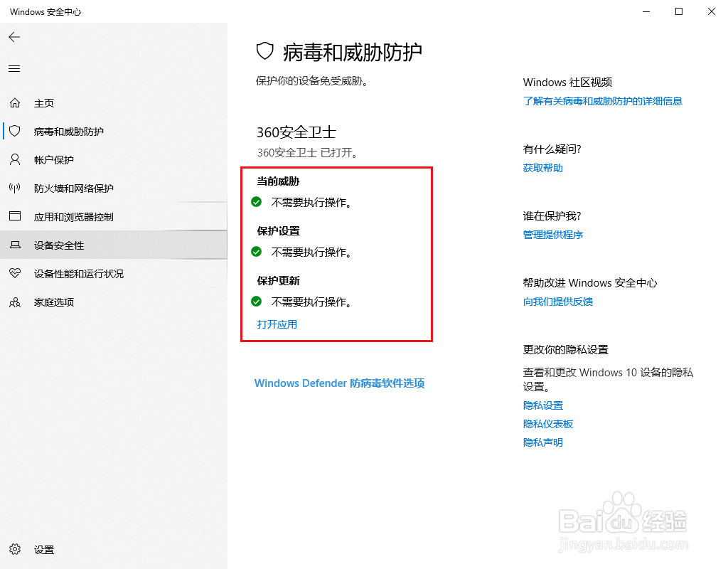Screen dimensions: 728x569
Task: Click the 管理提供程序 link
Action: (x=553, y=235)
